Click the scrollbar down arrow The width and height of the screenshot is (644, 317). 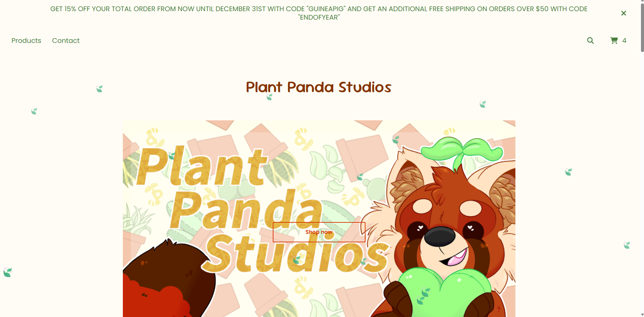tap(642, 315)
